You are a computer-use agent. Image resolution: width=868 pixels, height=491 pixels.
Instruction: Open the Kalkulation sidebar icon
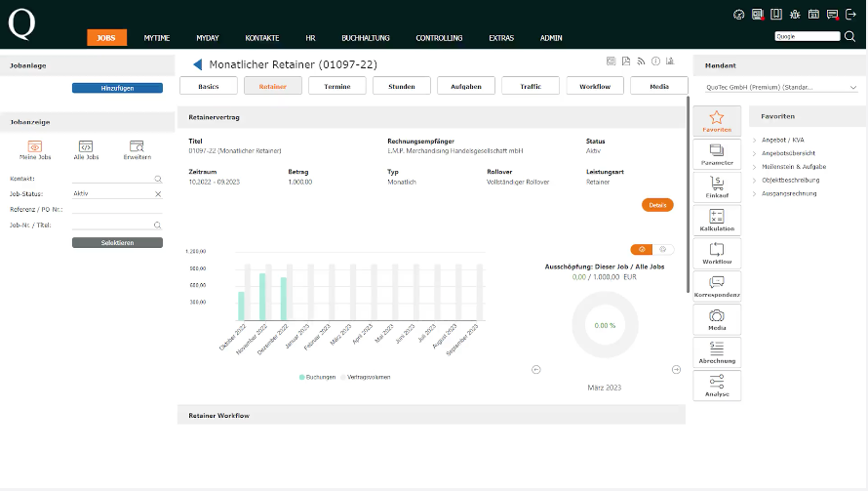tap(717, 220)
